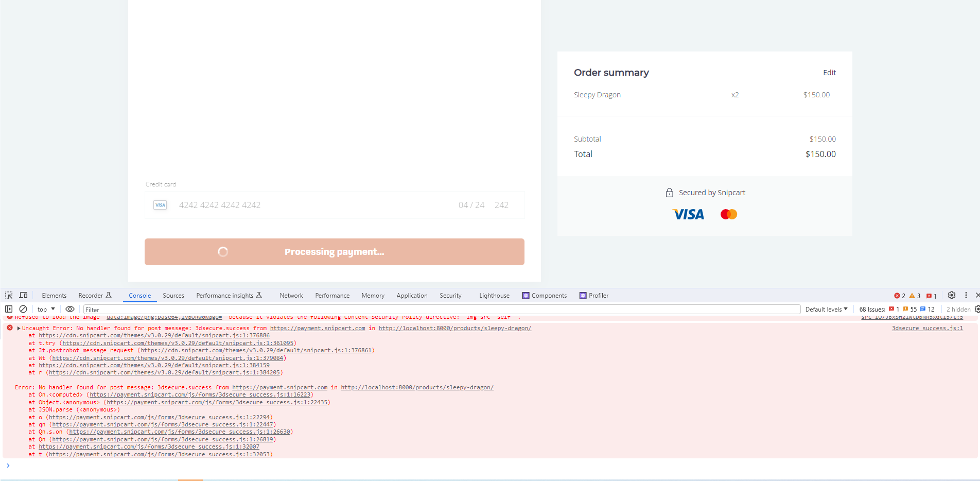Switch to the Network tab
This screenshot has width=980, height=481.
pos(291,296)
